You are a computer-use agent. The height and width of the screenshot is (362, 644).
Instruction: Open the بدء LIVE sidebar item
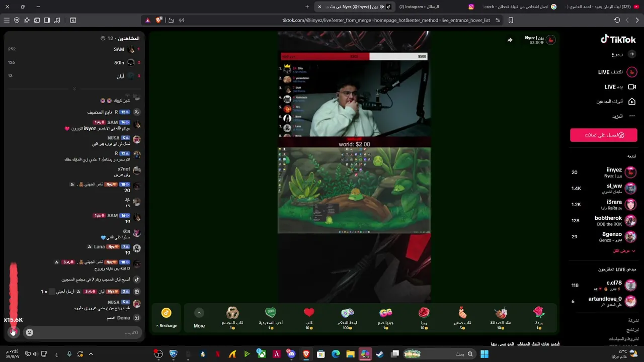pyautogui.click(x=620, y=87)
